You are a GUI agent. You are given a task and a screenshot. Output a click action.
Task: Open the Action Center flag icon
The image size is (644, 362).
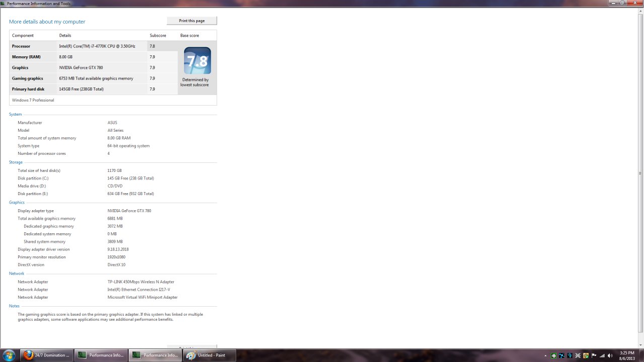(594, 355)
